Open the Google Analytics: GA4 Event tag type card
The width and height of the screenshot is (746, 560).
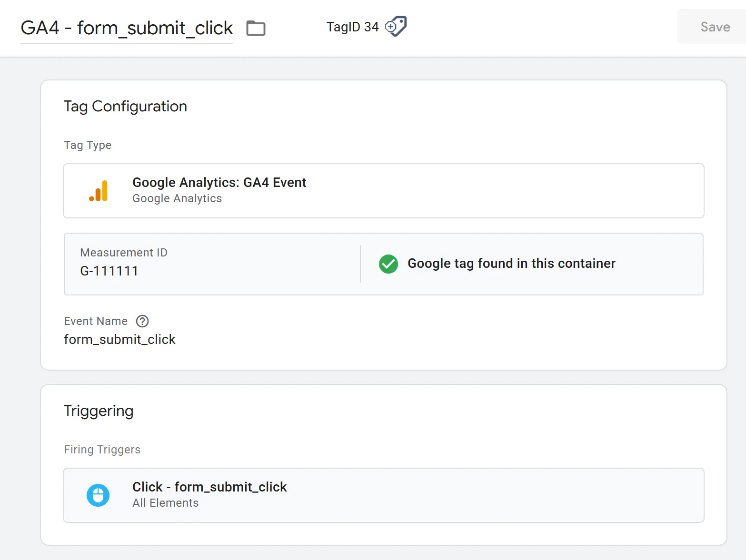(384, 191)
